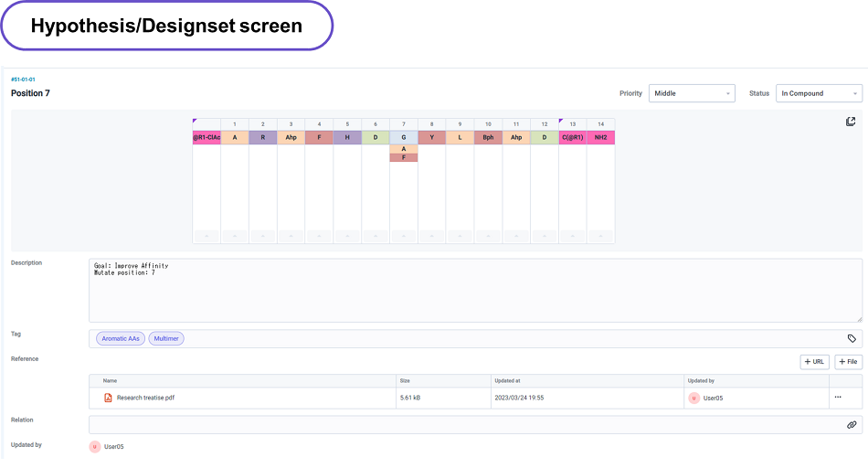Click the PDF icon for Research treatise
Image resolution: width=868 pixels, height=468 pixels.
pos(108,398)
